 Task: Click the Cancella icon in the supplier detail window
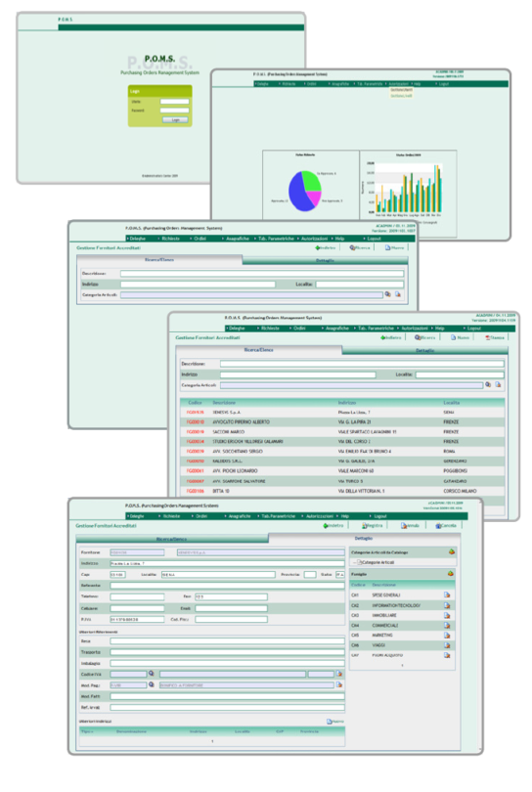click(x=446, y=526)
